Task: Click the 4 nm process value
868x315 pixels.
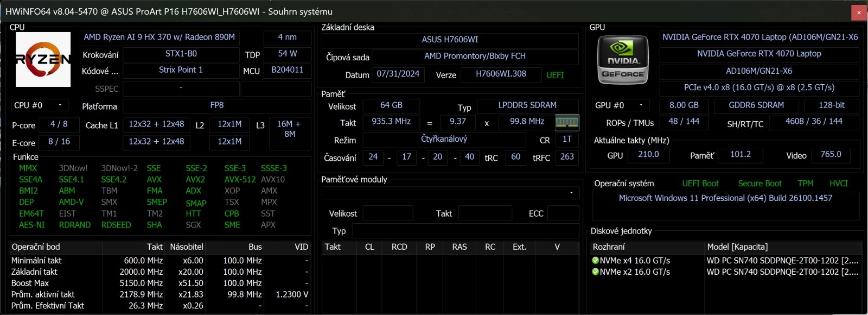Action: [288, 37]
